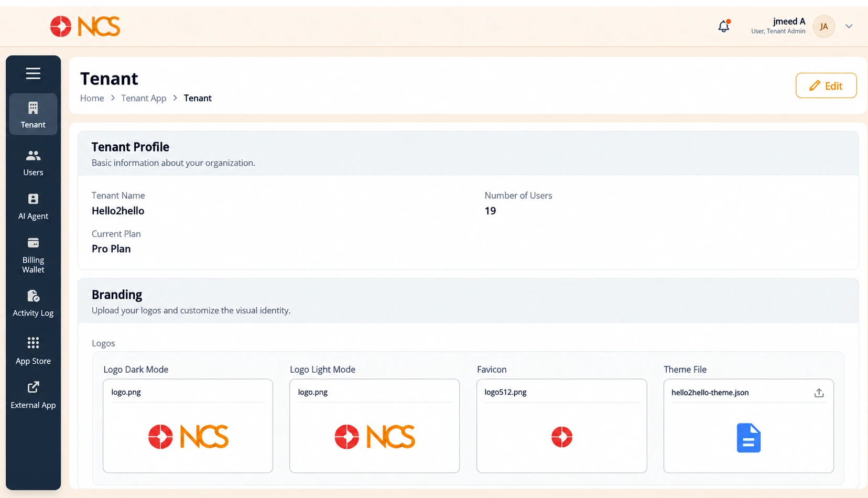
Task: Click the Activity Log menu label
Action: pyautogui.click(x=33, y=313)
